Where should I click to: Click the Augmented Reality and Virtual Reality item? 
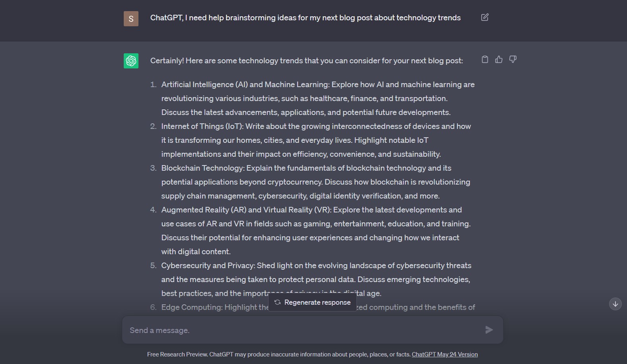[315, 231]
